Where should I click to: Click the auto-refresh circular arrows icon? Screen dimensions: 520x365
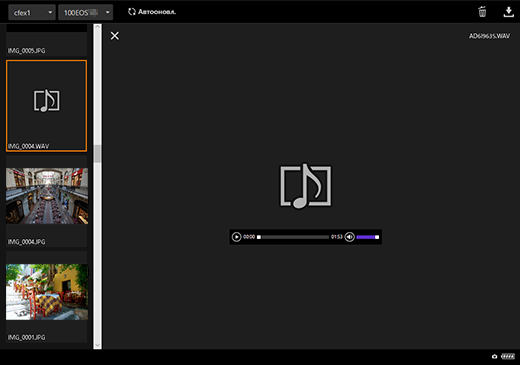132,12
